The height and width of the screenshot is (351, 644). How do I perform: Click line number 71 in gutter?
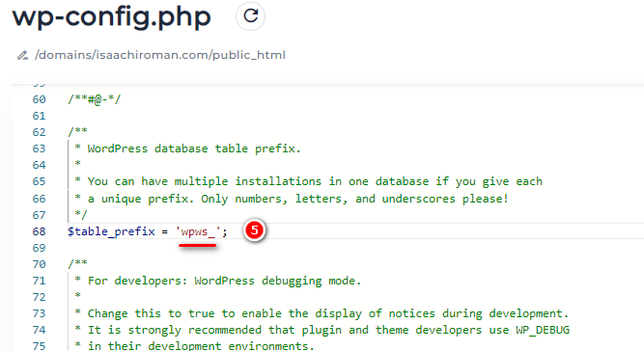tap(39, 281)
